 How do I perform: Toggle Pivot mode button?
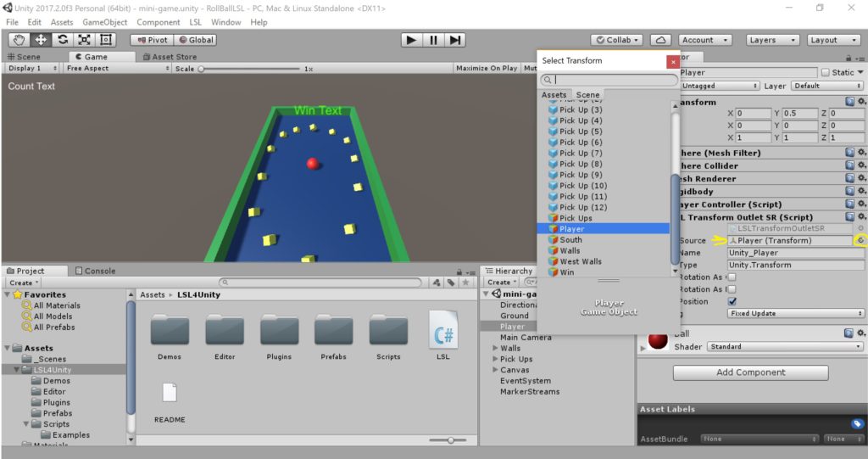tap(152, 40)
